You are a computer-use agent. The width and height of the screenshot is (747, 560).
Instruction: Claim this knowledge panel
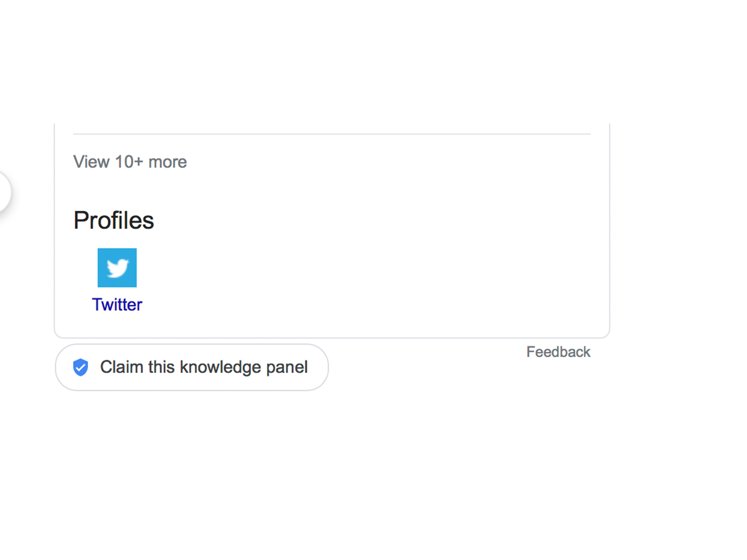click(x=192, y=367)
